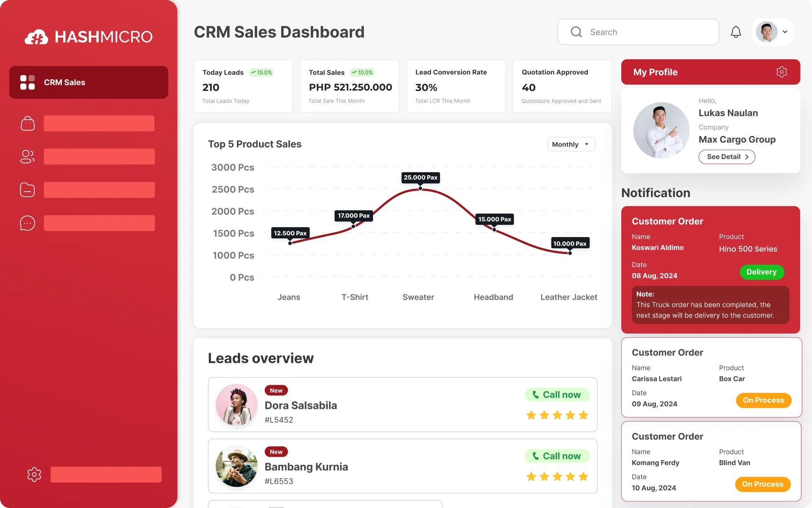
Task: Open the contacts people sidebar icon
Action: point(27,157)
